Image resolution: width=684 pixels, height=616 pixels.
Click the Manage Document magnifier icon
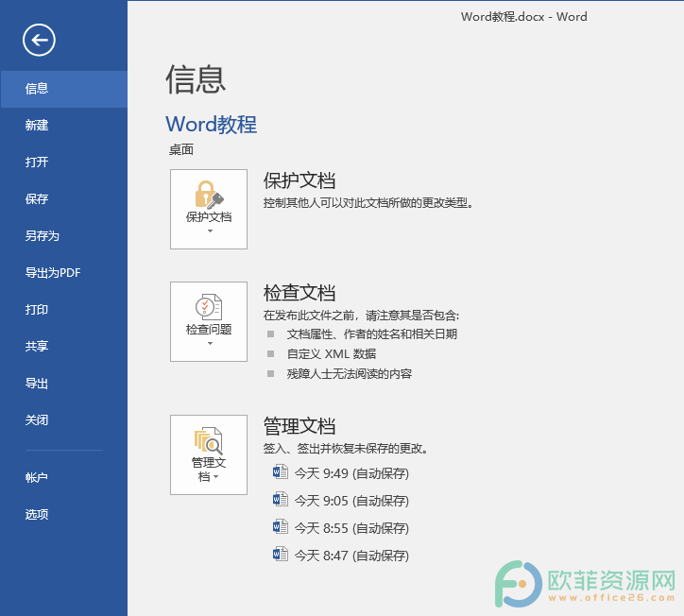click(209, 440)
